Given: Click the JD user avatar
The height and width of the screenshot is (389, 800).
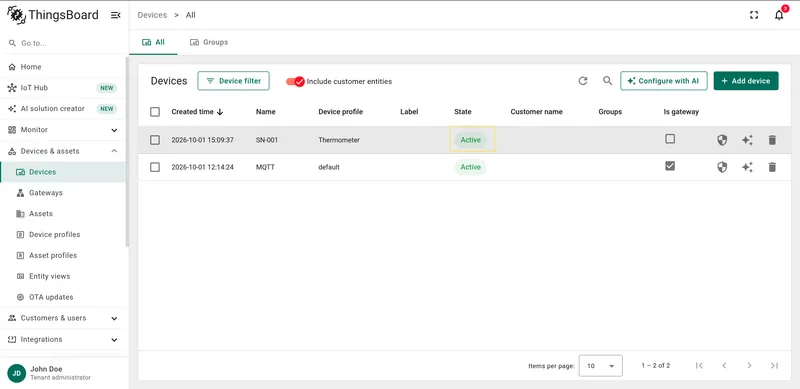Looking at the screenshot, I should click(x=17, y=373).
